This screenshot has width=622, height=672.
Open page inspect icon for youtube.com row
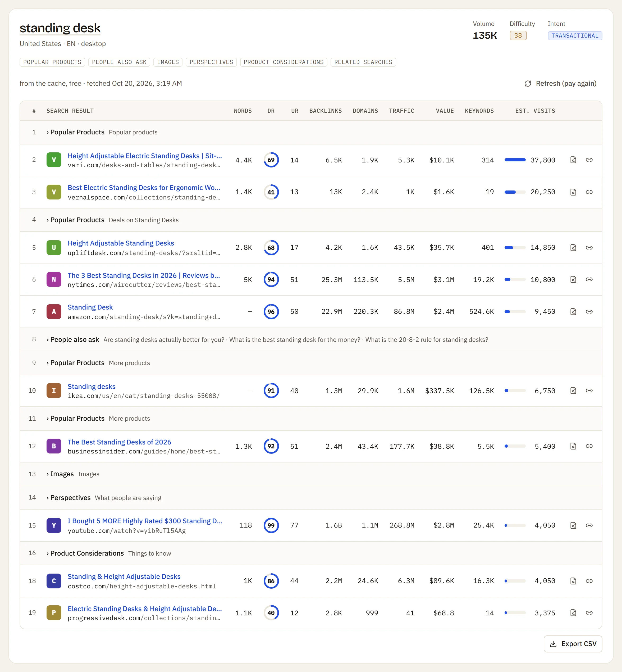tap(573, 525)
